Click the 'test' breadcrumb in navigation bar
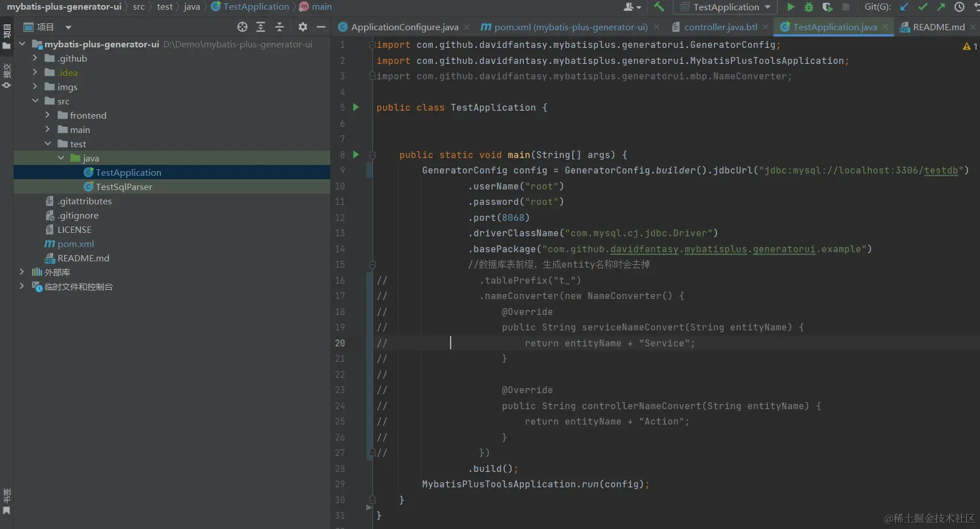This screenshot has width=980, height=529. [x=165, y=7]
